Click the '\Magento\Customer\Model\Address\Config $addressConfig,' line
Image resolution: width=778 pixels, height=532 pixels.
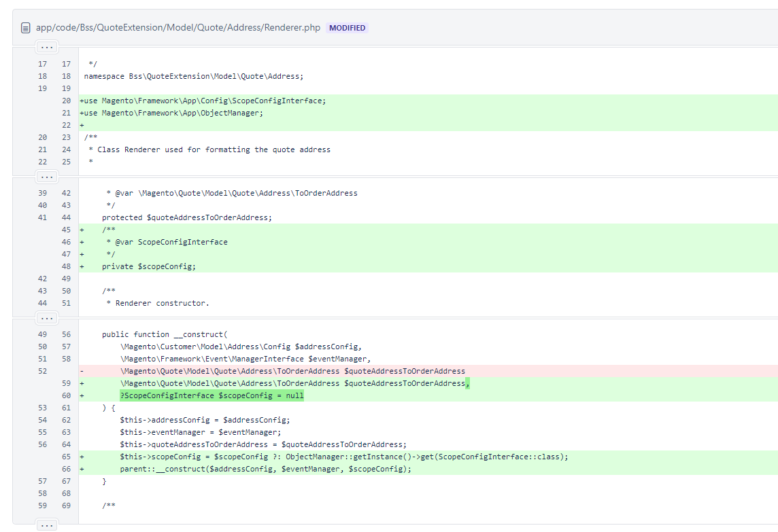pyautogui.click(x=241, y=347)
